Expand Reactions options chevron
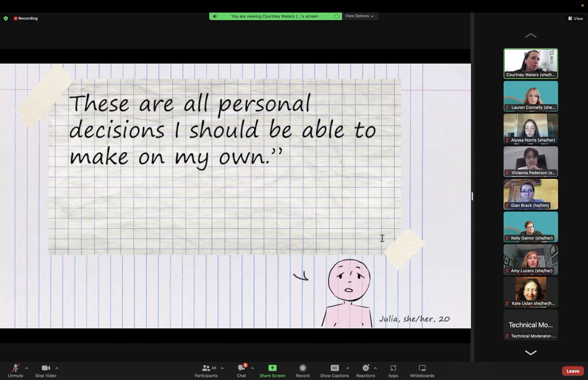The height and width of the screenshot is (380, 588). 375,368
